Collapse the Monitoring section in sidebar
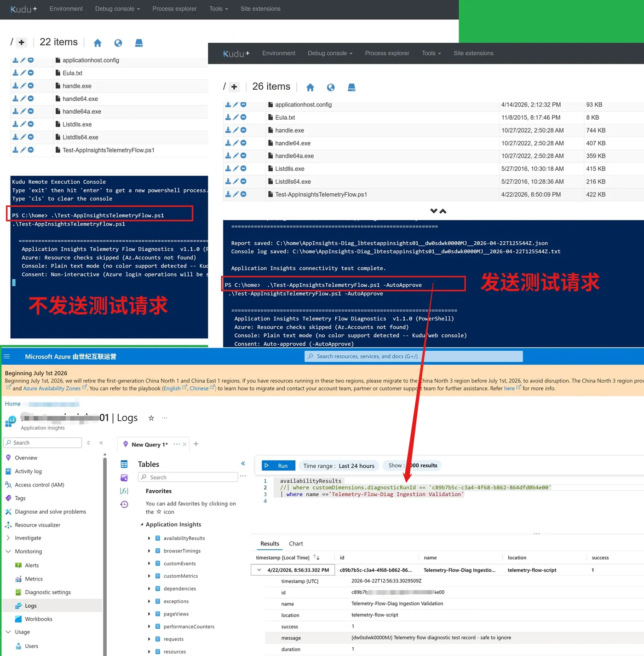Screen dimensions: 644x656 [x=8, y=551]
